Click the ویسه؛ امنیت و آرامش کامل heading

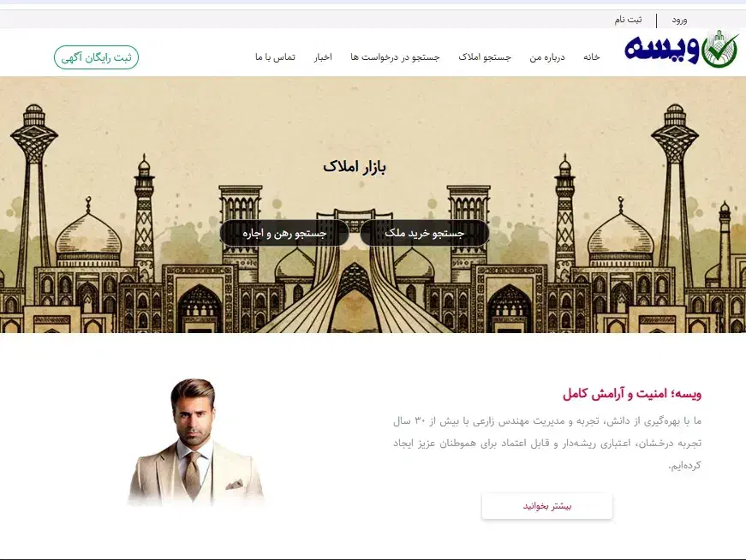[632, 394]
